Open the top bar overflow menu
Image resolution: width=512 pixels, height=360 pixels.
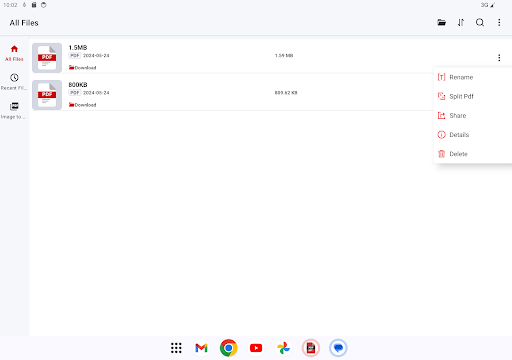coord(499,23)
